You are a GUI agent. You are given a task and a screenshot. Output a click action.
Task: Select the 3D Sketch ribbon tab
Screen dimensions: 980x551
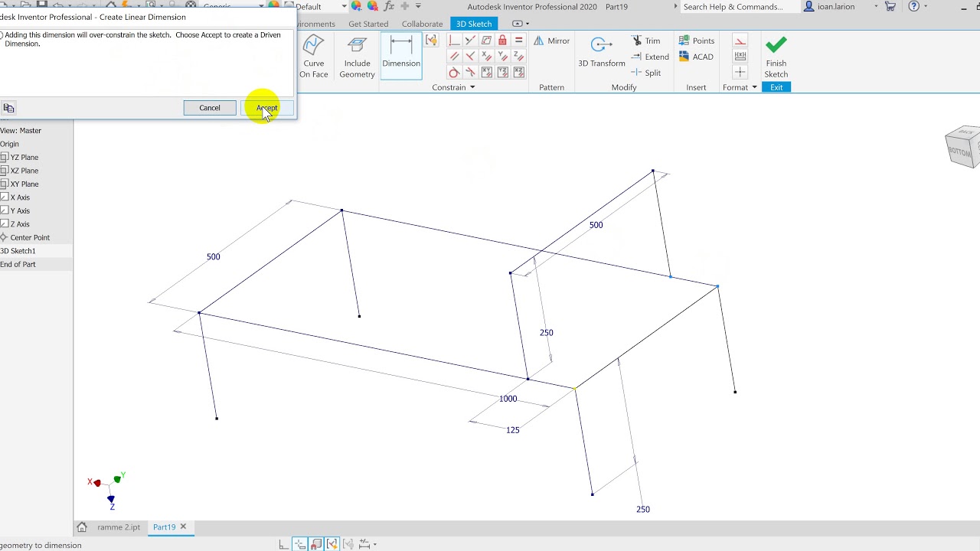tap(474, 24)
